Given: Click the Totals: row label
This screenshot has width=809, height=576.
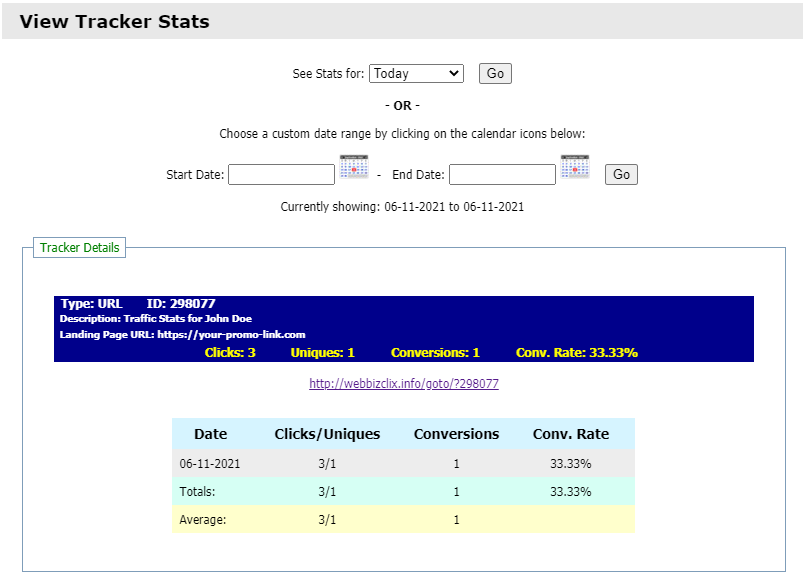Looking at the screenshot, I should (x=197, y=491).
